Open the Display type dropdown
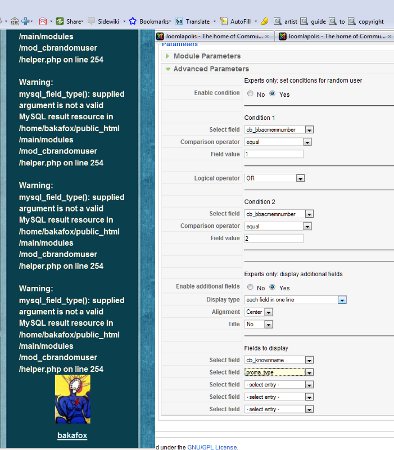 pos(296,300)
